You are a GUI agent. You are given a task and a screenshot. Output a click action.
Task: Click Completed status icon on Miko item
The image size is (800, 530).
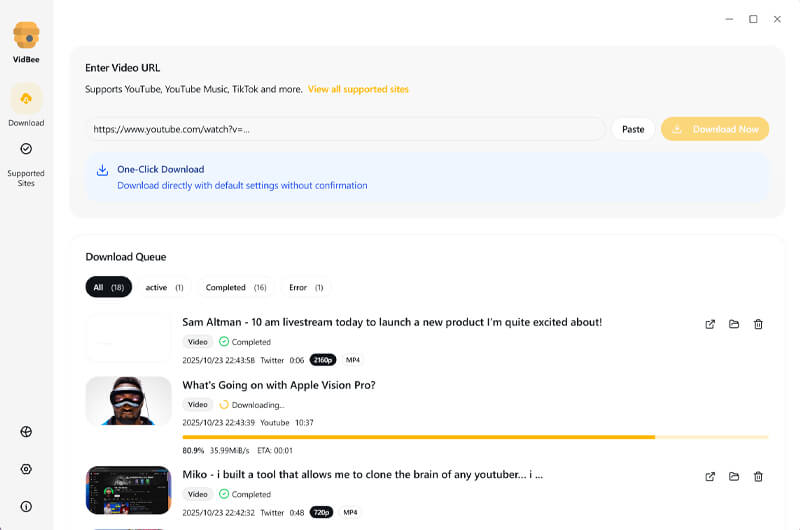coord(223,494)
